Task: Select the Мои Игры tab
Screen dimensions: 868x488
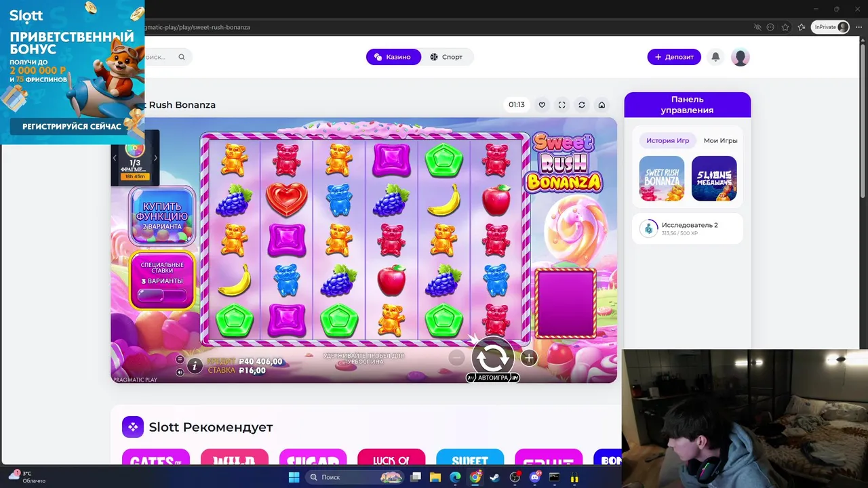Action: click(720, 141)
